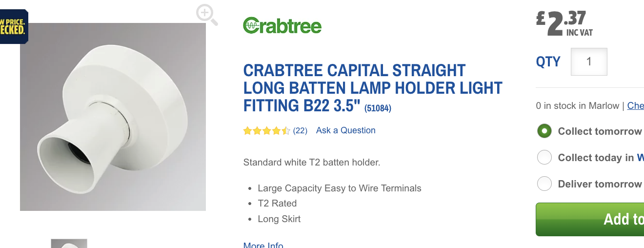Click the £2.37 price
This screenshot has height=248, width=644.
click(x=563, y=23)
